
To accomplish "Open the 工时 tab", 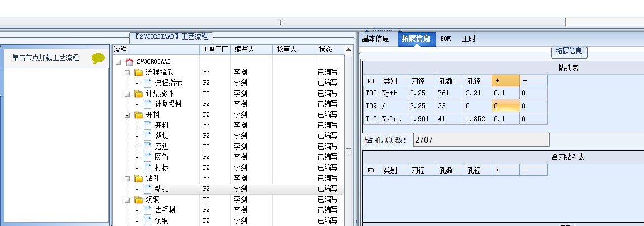I will tap(469, 39).
